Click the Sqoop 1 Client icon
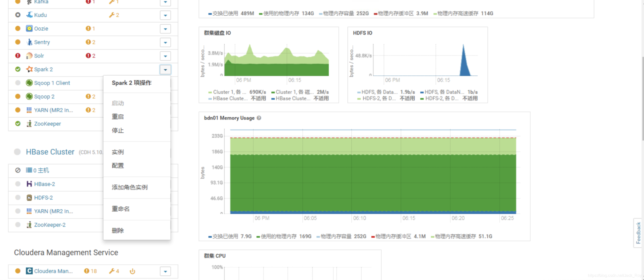This screenshot has width=644, height=280. coord(29,83)
